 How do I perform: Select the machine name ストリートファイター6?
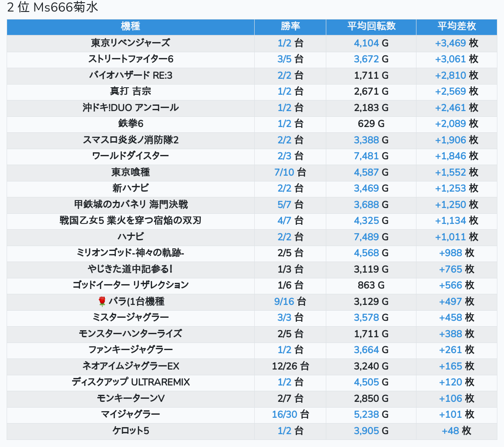(130, 59)
